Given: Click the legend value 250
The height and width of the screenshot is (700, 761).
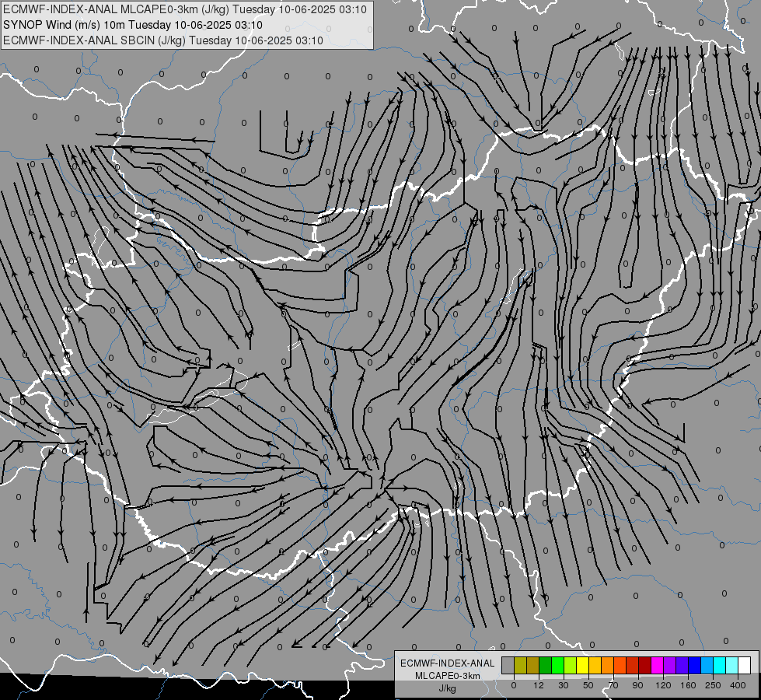Looking at the screenshot, I should click(713, 685).
